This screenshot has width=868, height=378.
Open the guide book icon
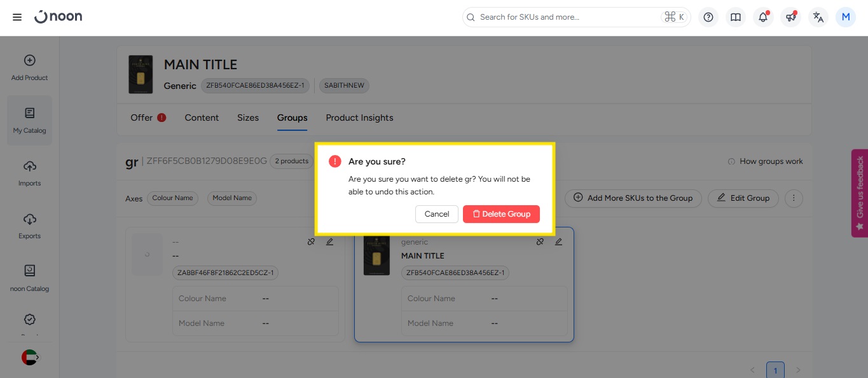[736, 17]
